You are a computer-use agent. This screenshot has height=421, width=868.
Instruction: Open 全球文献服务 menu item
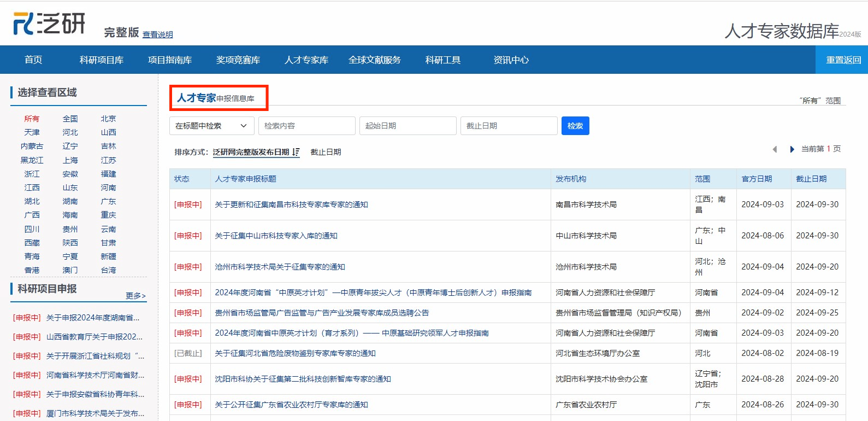coord(375,60)
